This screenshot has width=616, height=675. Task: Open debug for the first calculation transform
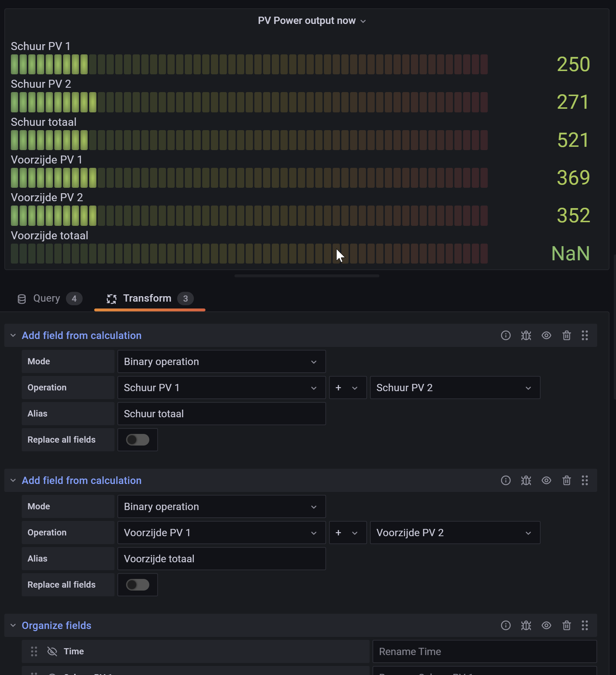pos(526,335)
